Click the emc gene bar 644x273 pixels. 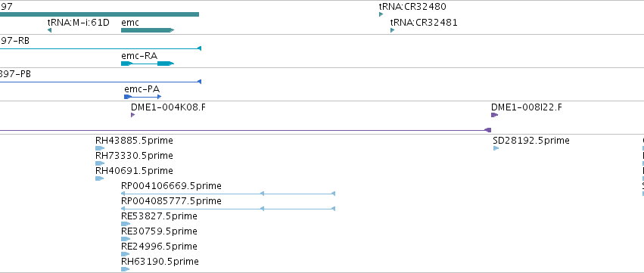[148, 30]
